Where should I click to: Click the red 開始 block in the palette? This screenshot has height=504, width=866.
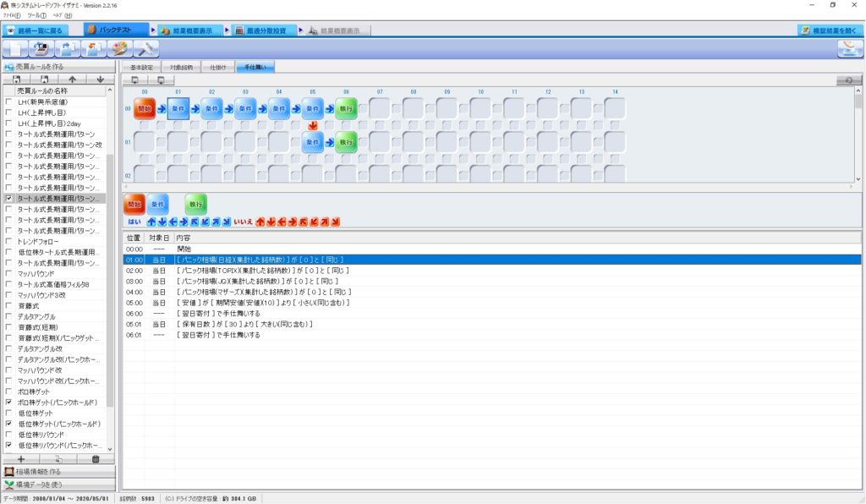point(134,205)
